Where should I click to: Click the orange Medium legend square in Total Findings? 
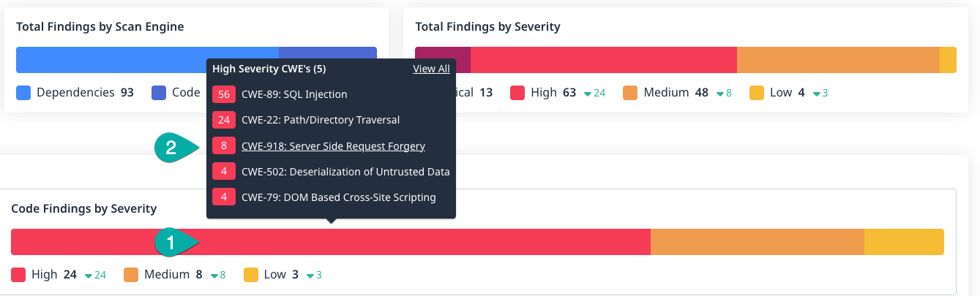pyautogui.click(x=630, y=93)
